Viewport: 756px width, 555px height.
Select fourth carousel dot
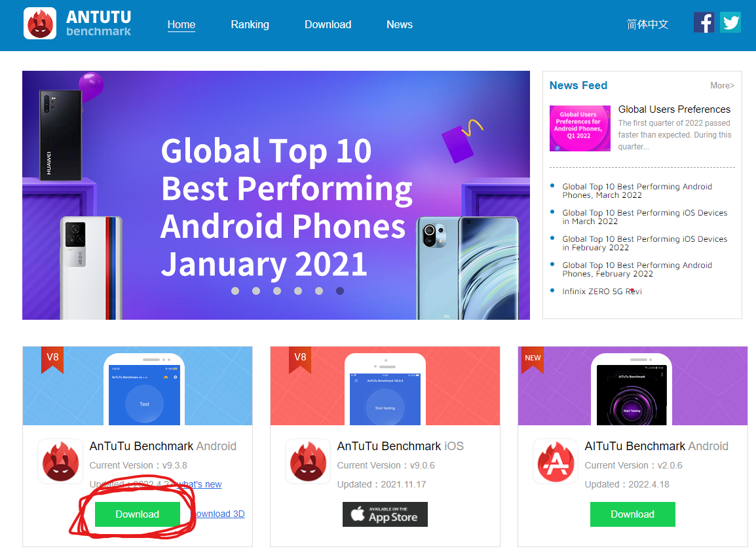[298, 291]
